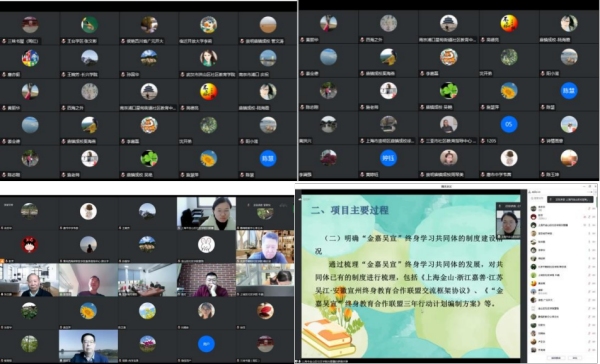Select the blue 陈慧 avatar in top-left grid

click(268, 158)
